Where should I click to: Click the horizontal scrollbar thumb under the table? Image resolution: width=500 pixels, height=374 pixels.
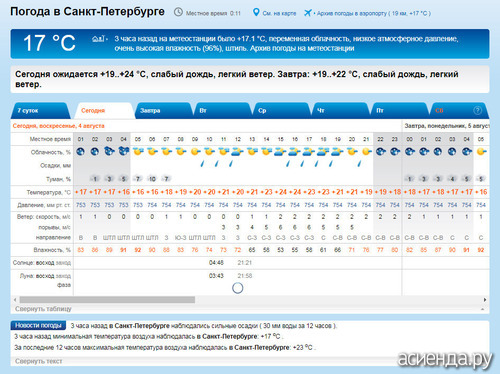(x=107, y=300)
